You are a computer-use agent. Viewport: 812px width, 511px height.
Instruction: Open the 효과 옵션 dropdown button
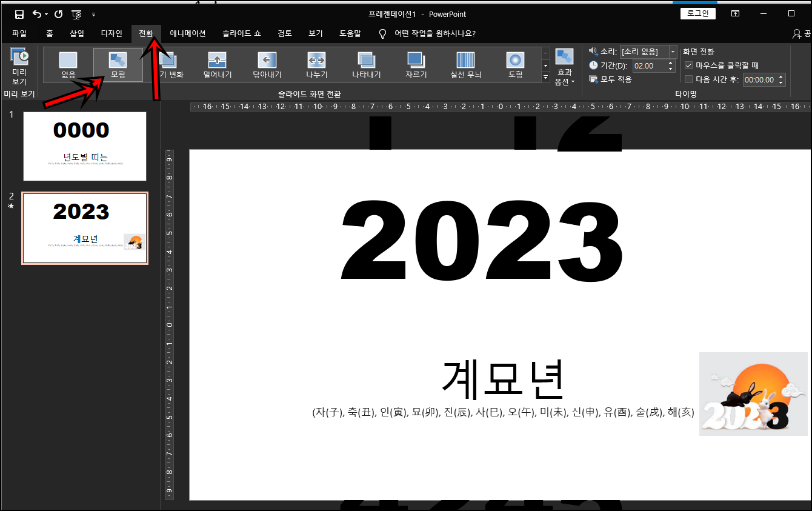(564, 67)
